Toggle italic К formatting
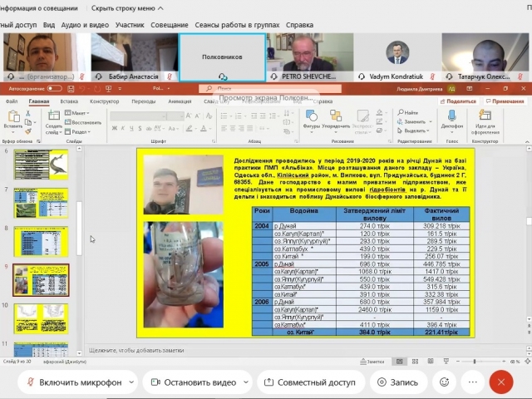This screenshot has width=532, height=399. [123, 128]
